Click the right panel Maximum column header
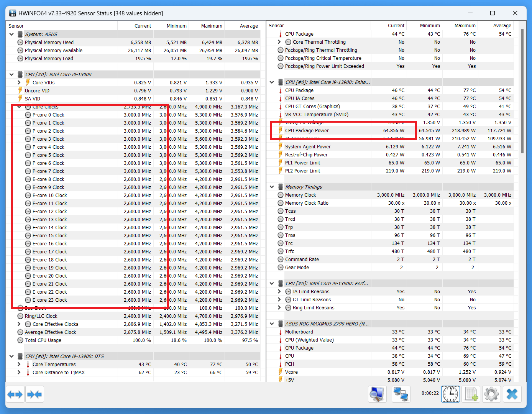Viewport: 532px width, 414px height. [460, 25]
